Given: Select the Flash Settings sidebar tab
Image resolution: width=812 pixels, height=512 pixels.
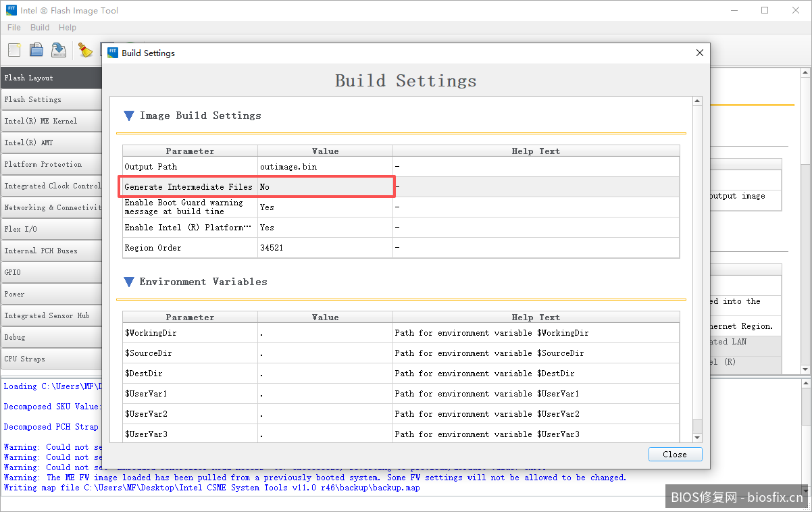Looking at the screenshot, I should 51,99.
